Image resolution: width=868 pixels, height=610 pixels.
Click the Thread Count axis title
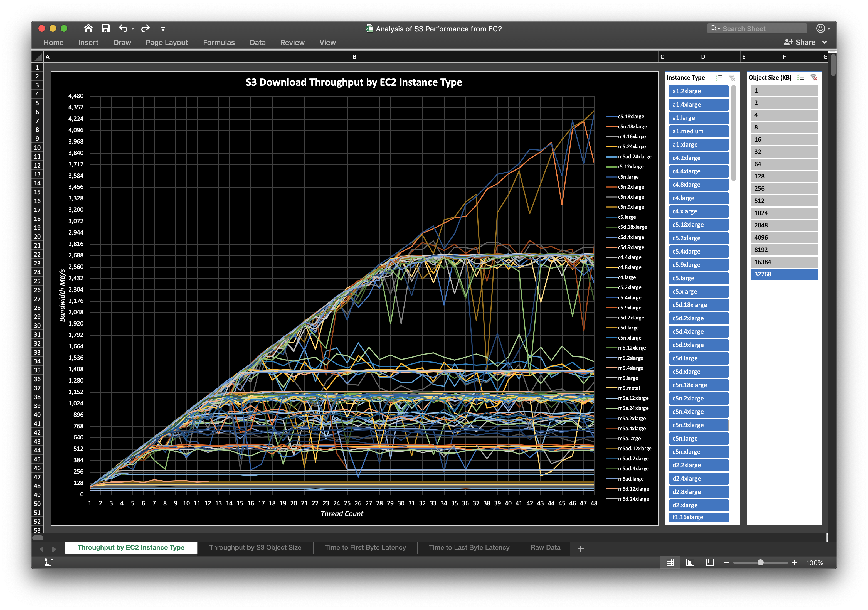click(342, 514)
